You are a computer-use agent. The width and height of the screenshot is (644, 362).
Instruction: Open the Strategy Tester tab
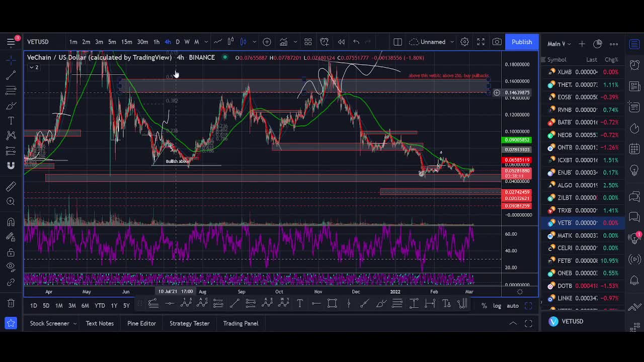click(x=189, y=323)
